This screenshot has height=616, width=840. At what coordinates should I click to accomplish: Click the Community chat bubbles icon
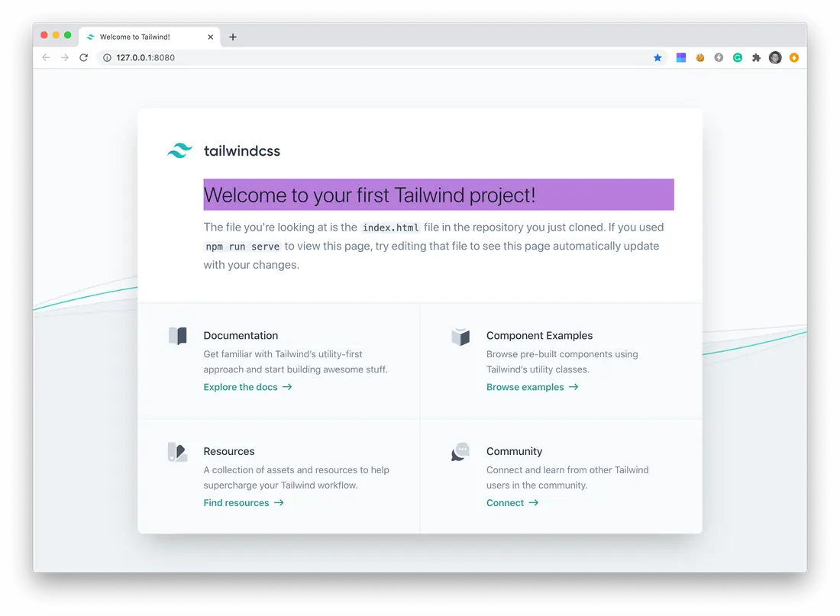tap(460, 452)
